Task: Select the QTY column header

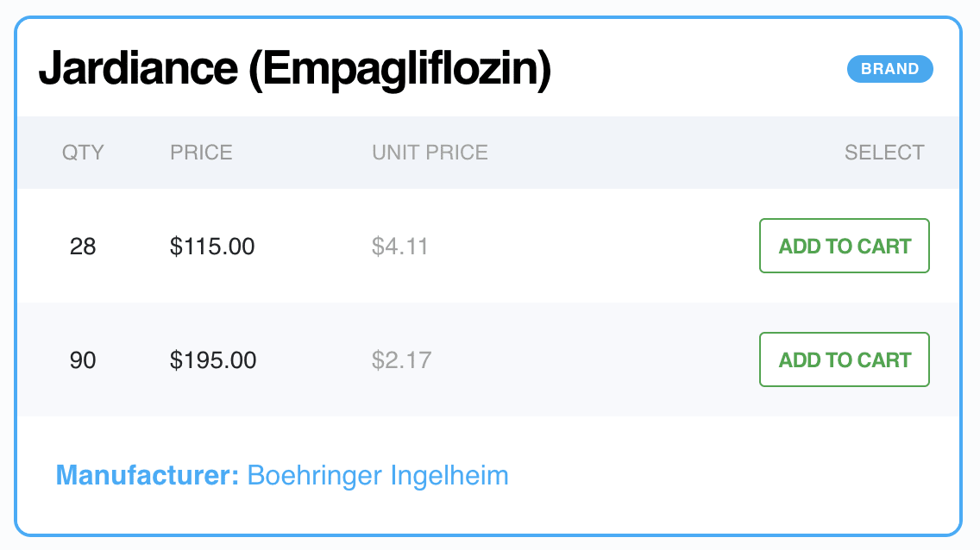Action: (x=83, y=153)
